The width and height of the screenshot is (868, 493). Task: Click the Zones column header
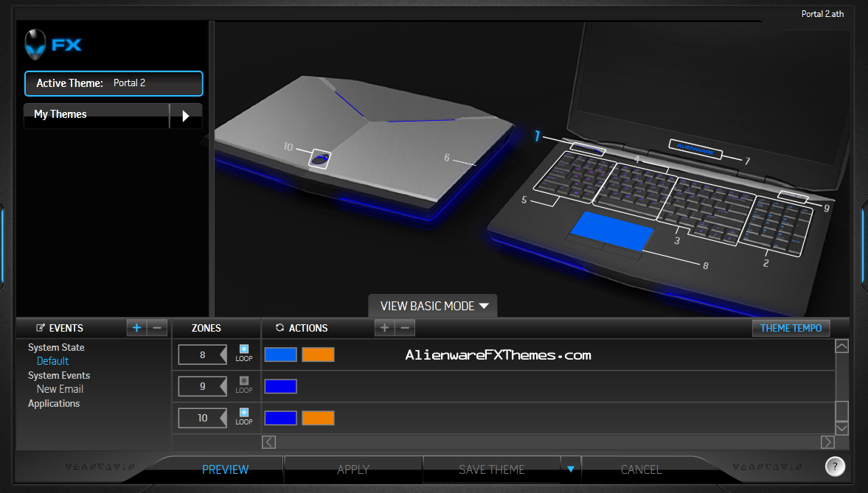point(206,328)
